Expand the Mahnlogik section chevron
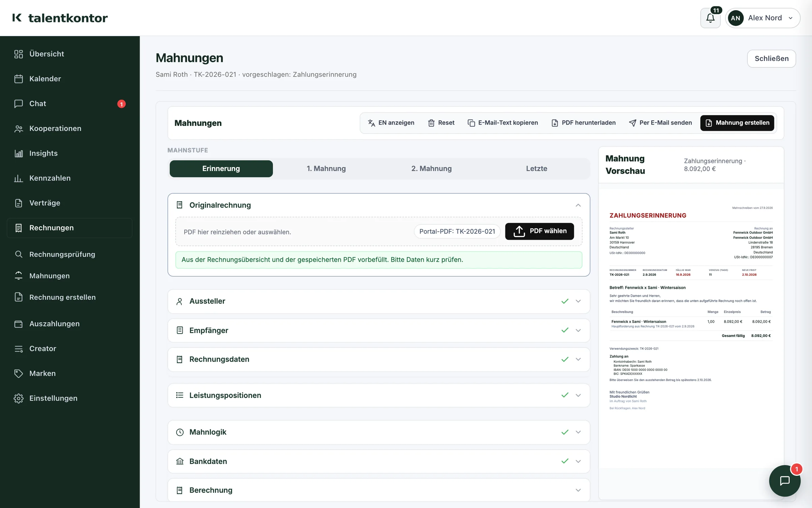 (578, 432)
